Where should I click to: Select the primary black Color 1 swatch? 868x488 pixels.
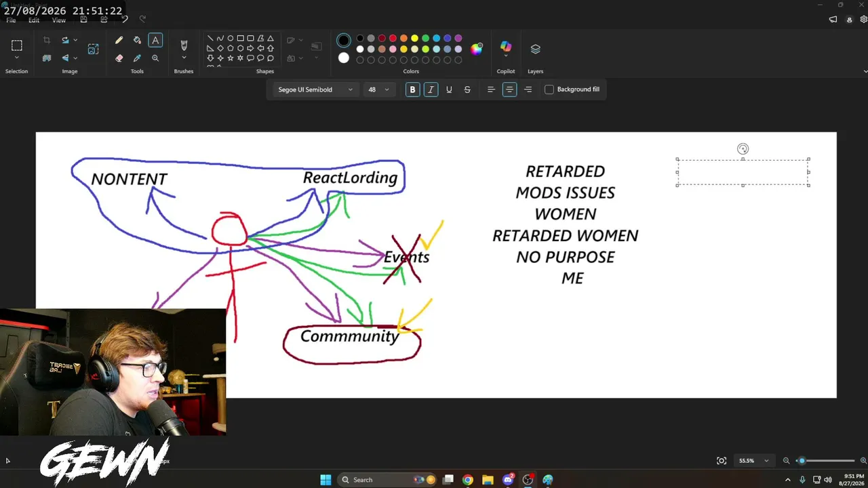pyautogui.click(x=344, y=41)
